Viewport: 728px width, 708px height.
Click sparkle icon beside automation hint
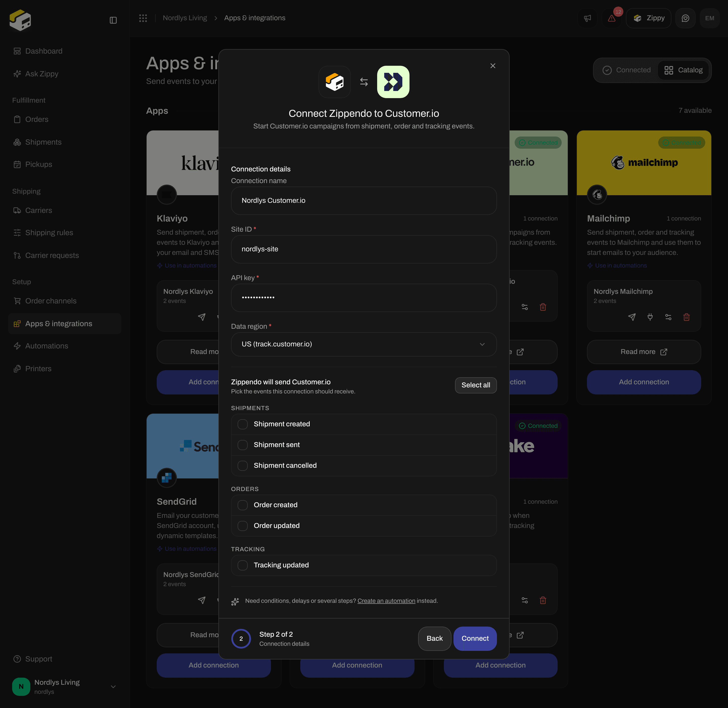[235, 601]
